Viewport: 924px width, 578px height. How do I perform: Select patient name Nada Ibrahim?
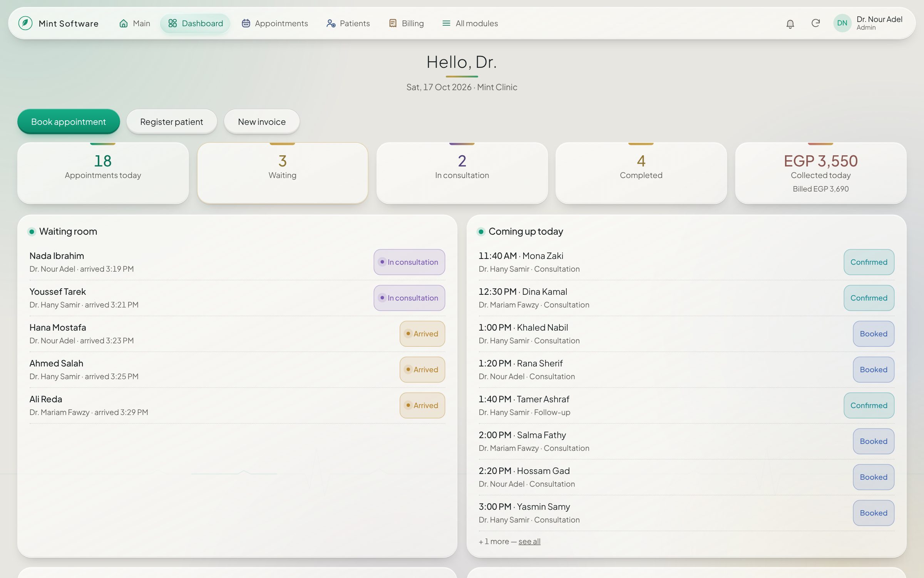click(x=57, y=256)
